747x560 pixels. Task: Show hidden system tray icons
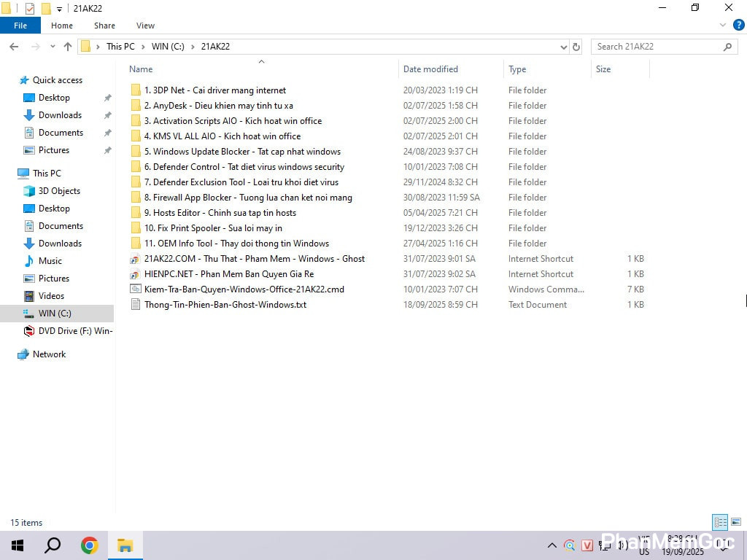551,545
